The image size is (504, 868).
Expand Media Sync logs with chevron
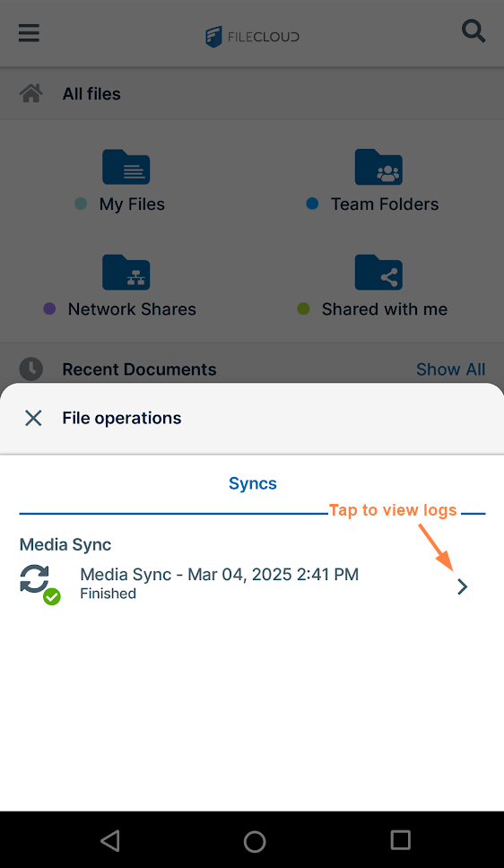click(463, 586)
